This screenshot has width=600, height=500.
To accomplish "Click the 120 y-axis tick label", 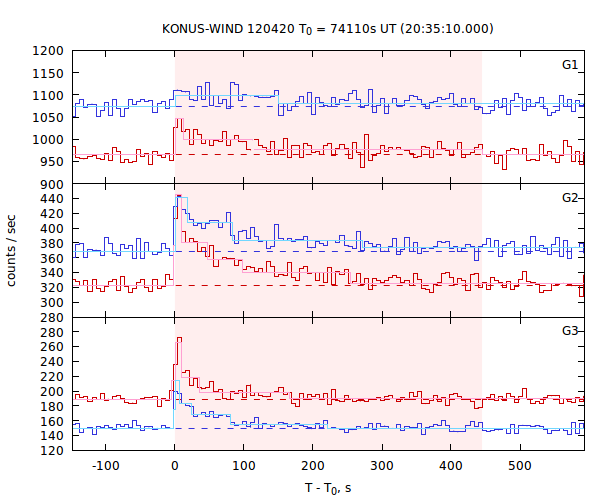I will (52, 450).
